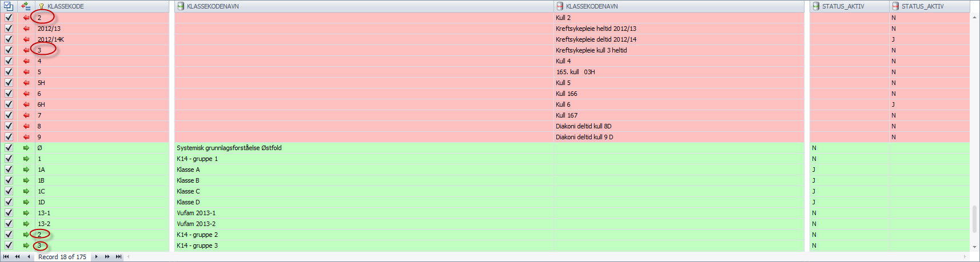980x262 pixels.
Task: Click the green arrow in row 13-2
Action: [26, 224]
